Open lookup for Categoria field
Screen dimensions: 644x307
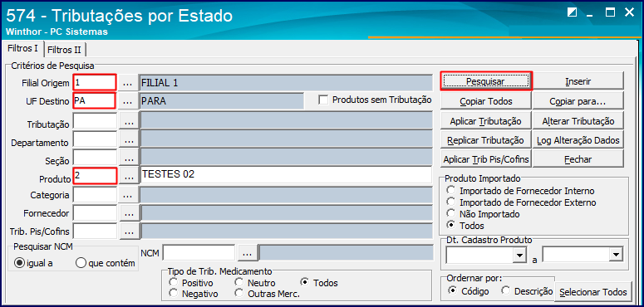point(129,195)
